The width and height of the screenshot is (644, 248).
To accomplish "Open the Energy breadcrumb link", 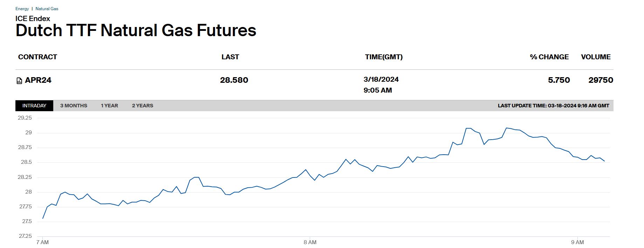I will [22, 9].
